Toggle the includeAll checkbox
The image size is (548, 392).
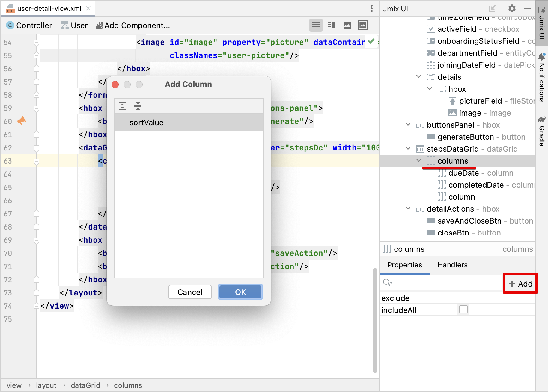[x=463, y=309]
